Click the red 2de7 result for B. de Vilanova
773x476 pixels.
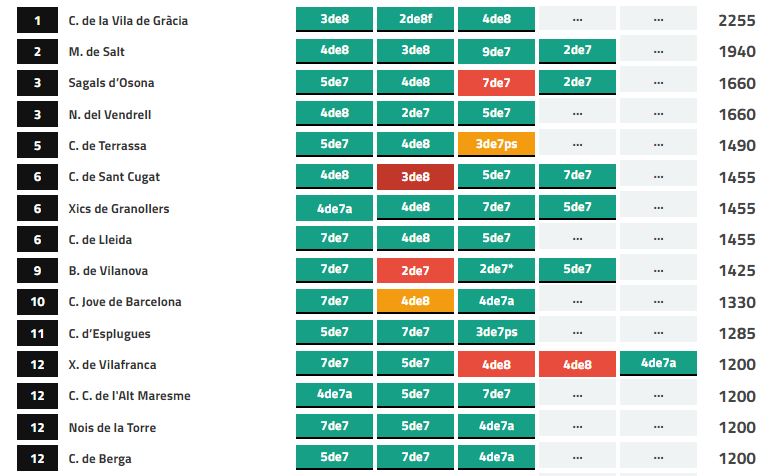[x=415, y=271]
